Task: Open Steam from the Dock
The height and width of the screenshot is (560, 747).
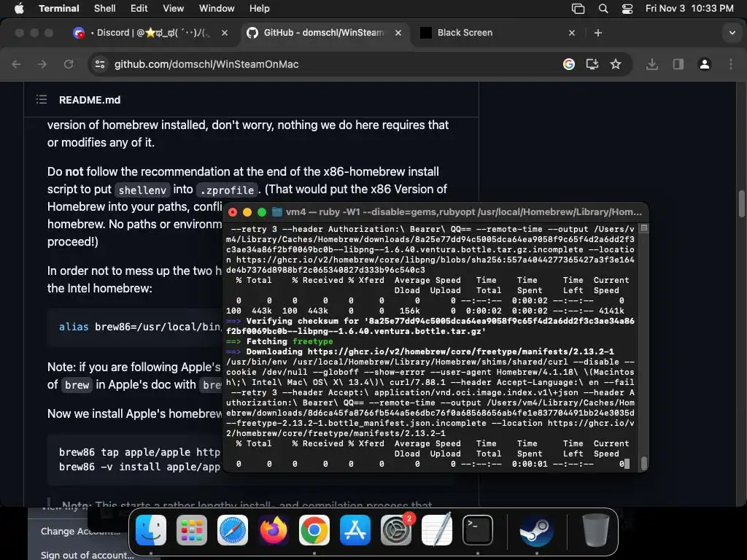Action: coord(536,530)
